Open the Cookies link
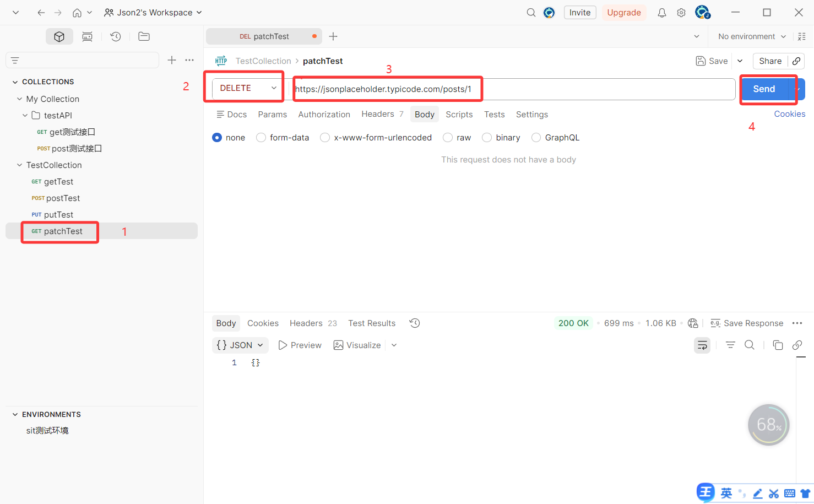The image size is (814, 504). (789, 114)
